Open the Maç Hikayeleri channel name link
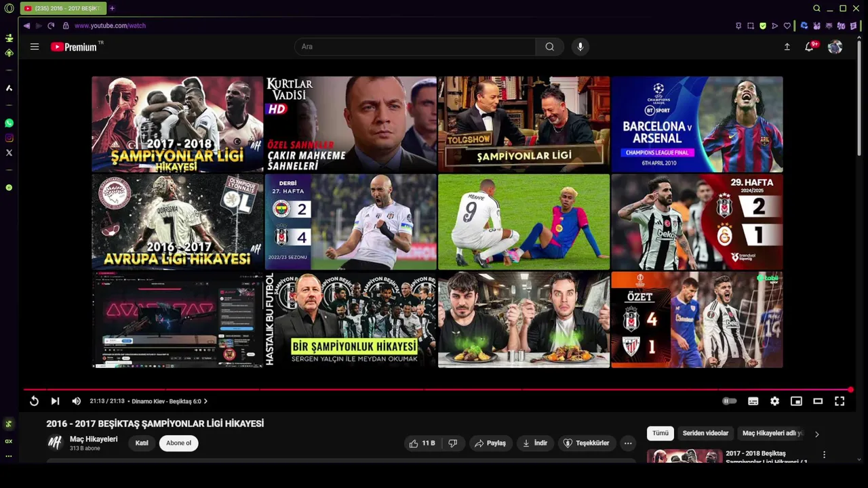Viewport: 868px width, 488px height. [94, 439]
